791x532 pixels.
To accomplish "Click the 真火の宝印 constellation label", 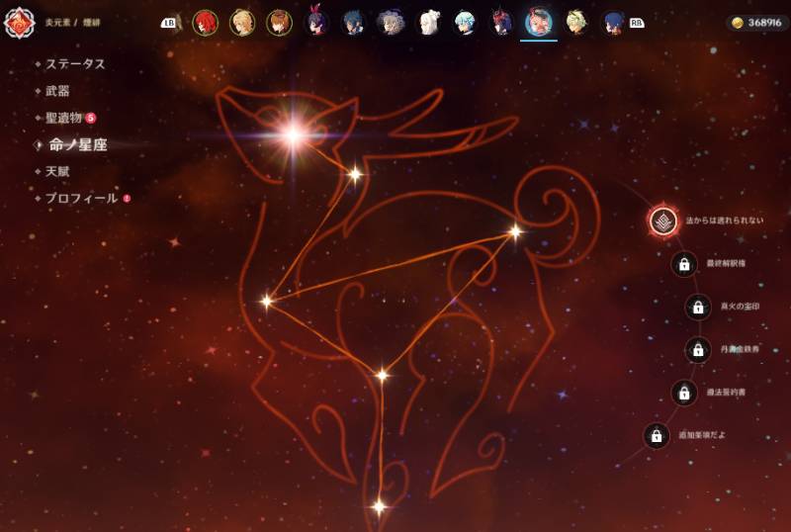I will [x=740, y=307].
